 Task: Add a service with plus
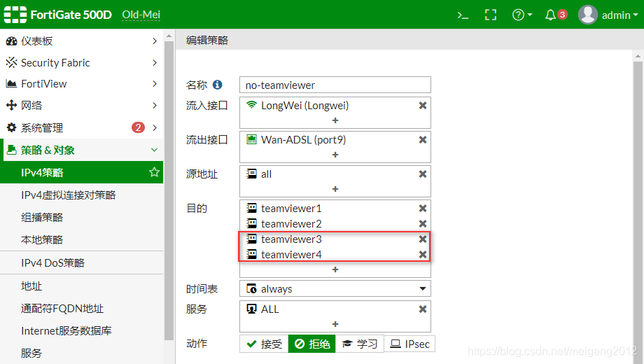point(335,324)
